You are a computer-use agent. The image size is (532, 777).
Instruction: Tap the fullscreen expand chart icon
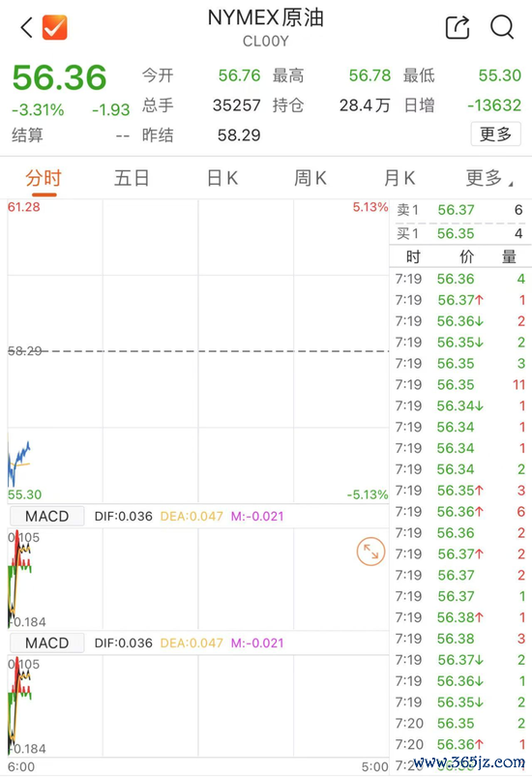(370, 551)
